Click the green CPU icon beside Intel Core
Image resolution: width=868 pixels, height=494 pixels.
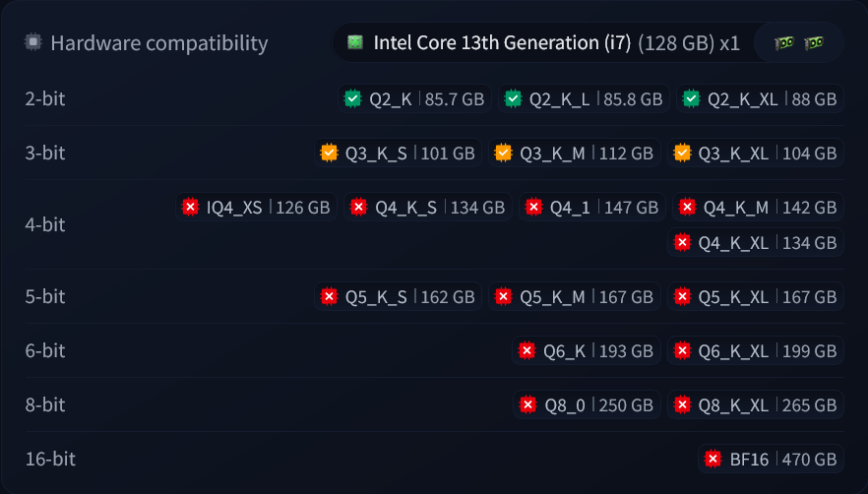tap(355, 42)
